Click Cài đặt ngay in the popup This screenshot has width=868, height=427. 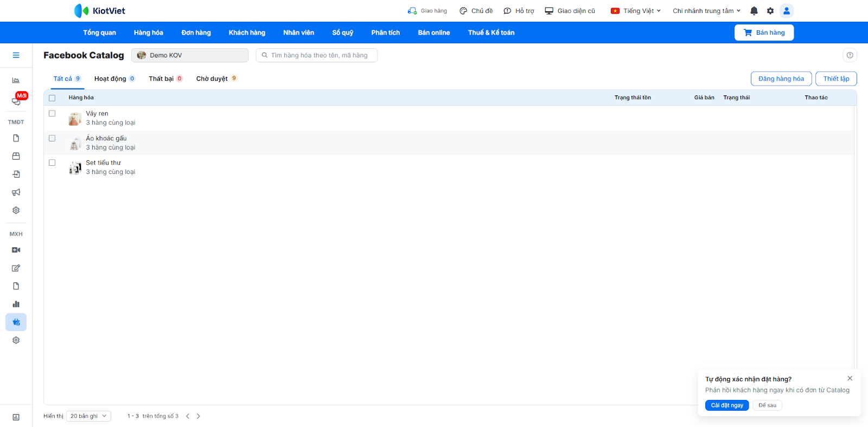pyautogui.click(x=727, y=405)
